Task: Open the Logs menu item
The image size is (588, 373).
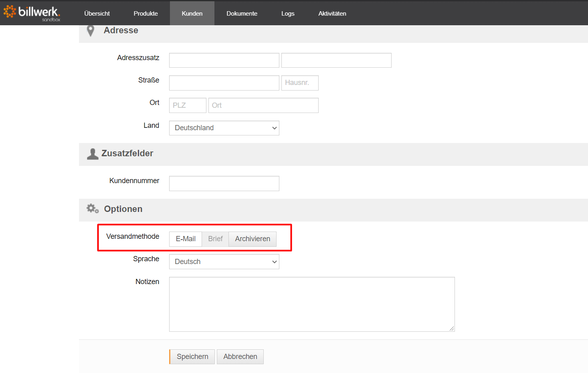Action: [x=288, y=13]
